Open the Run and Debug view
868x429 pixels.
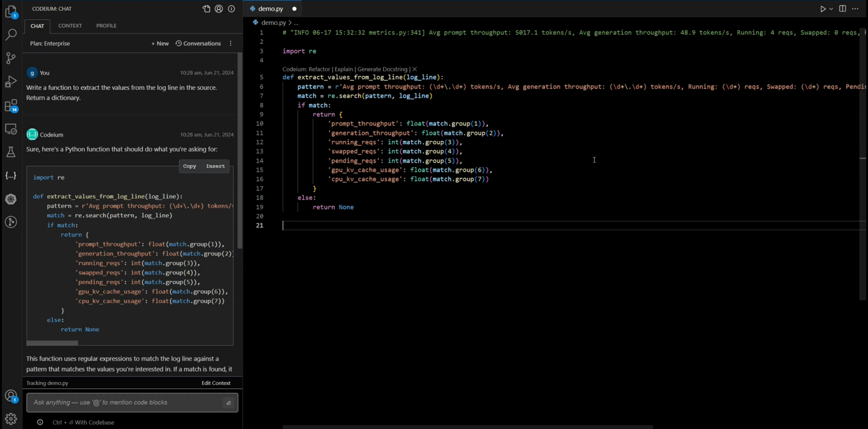pyautogui.click(x=11, y=82)
